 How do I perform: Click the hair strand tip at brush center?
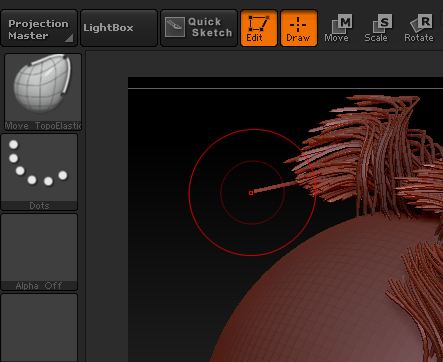(x=251, y=193)
